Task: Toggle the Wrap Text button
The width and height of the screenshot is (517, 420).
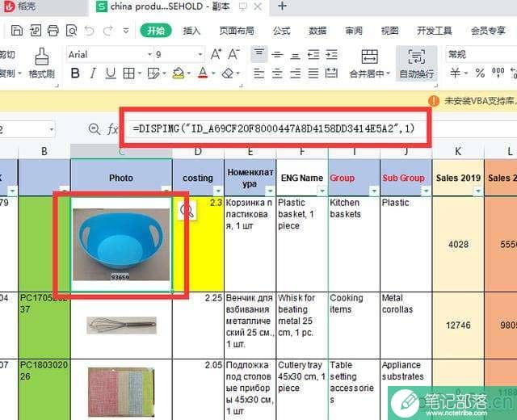Action: 417,64
